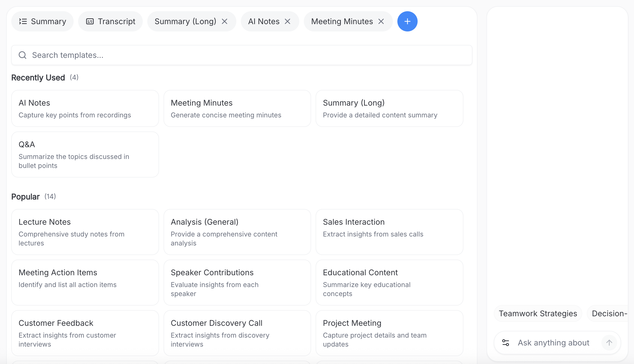Open the Speaker Contributions template
The height and width of the screenshot is (364, 634).
pyautogui.click(x=237, y=283)
